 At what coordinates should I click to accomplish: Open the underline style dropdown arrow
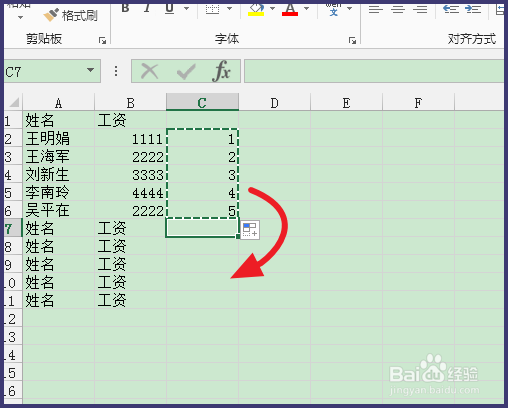click(x=187, y=9)
